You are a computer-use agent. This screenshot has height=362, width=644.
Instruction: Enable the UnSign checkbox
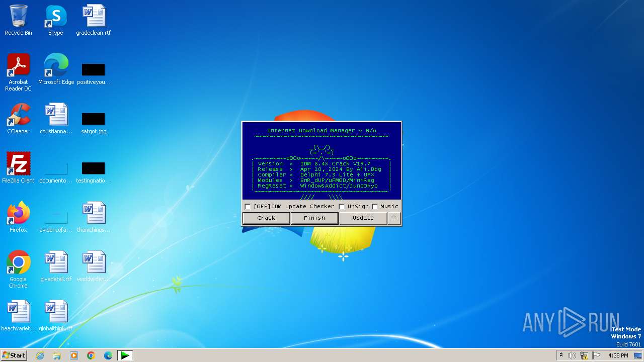pyautogui.click(x=342, y=207)
